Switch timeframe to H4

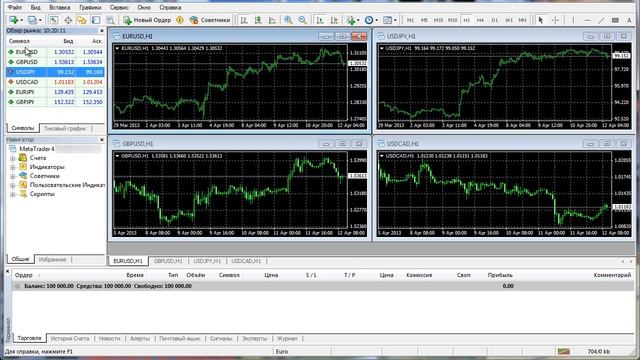[480, 20]
